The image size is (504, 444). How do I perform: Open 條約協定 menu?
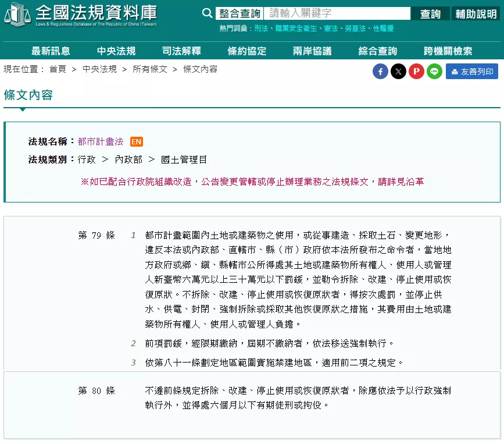(247, 51)
